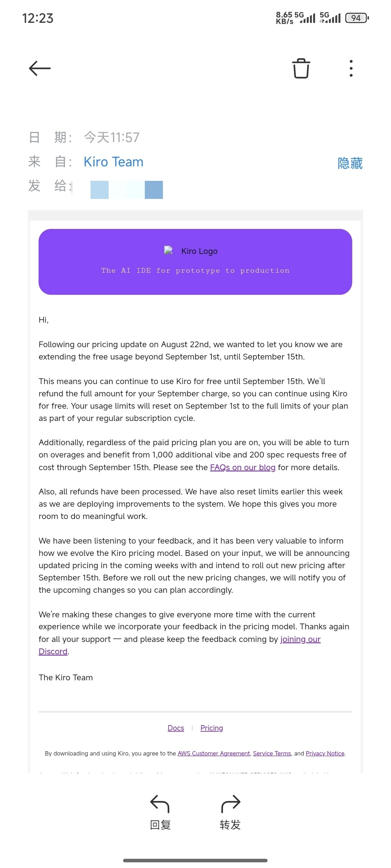The width and height of the screenshot is (391, 868).
Task: Open the Privacy Notice link
Action: [x=325, y=753]
